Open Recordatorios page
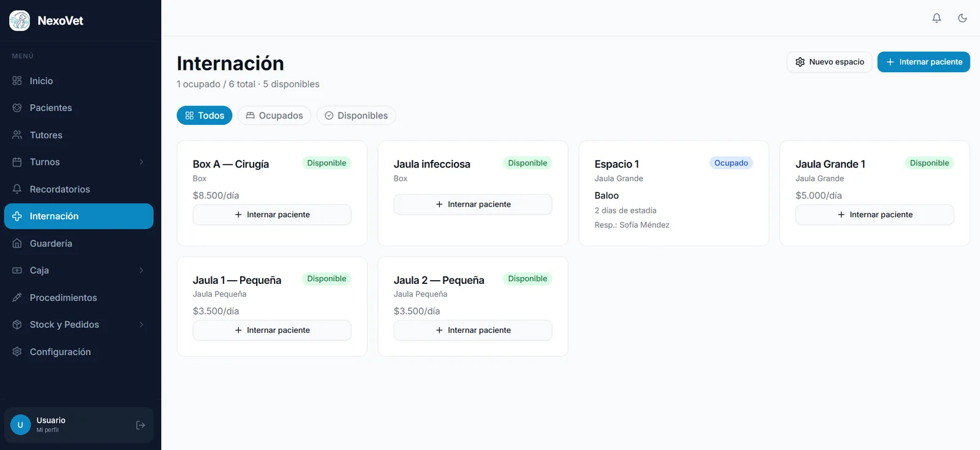Image resolution: width=980 pixels, height=450 pixels. tap(78, 189)
